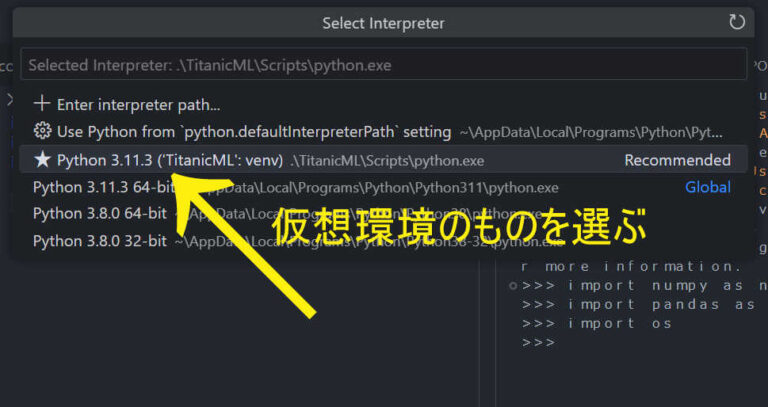Click the .\TitanicML\Scripts\python.exe path in venv row
768x407 pixels.
pos(387,160)
